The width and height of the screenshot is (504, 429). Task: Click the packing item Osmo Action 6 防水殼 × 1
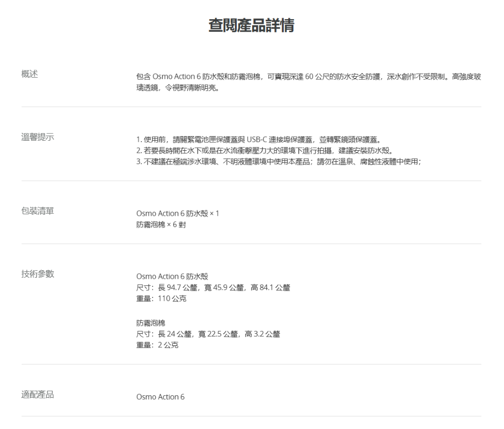(178, 213)
